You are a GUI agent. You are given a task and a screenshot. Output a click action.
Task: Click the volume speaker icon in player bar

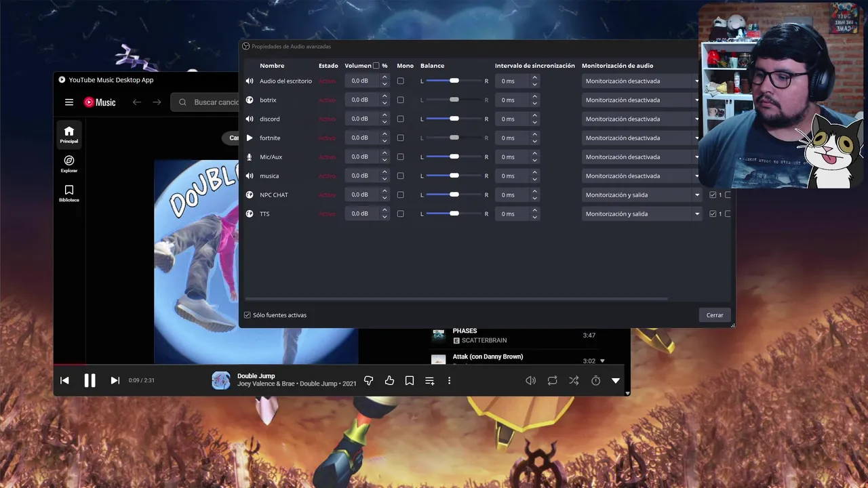[531, 381]
